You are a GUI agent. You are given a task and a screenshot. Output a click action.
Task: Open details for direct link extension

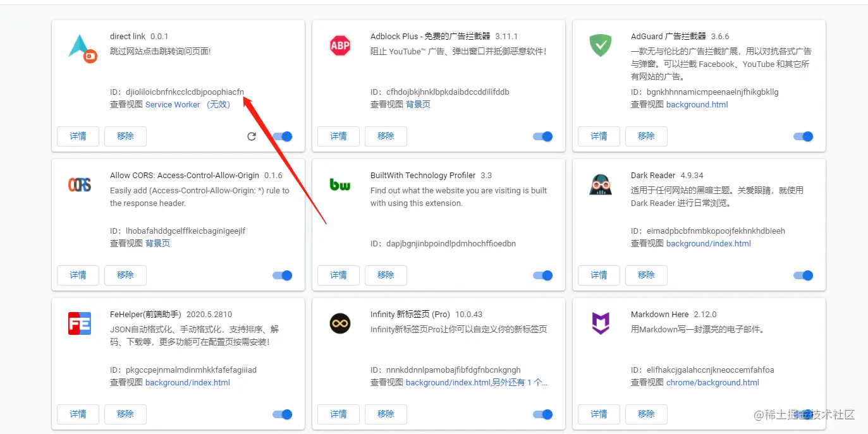[x=78, y=136]
